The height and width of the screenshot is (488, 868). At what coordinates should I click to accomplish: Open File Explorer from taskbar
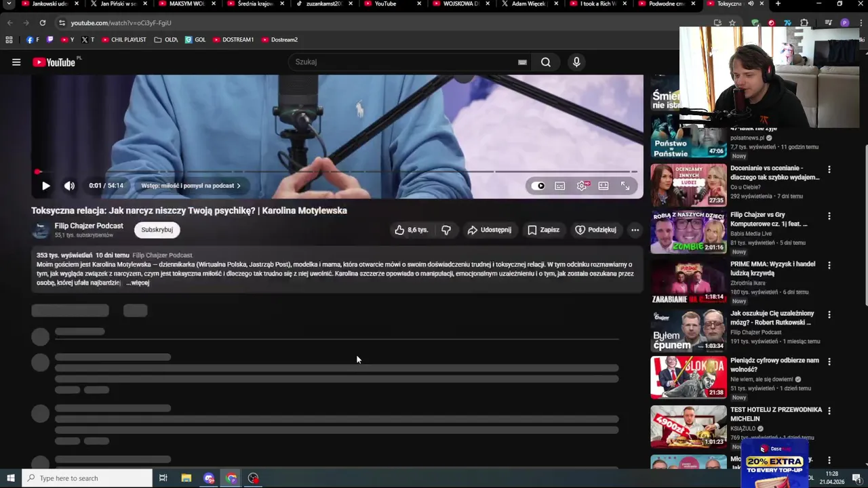tap(186, 478)
